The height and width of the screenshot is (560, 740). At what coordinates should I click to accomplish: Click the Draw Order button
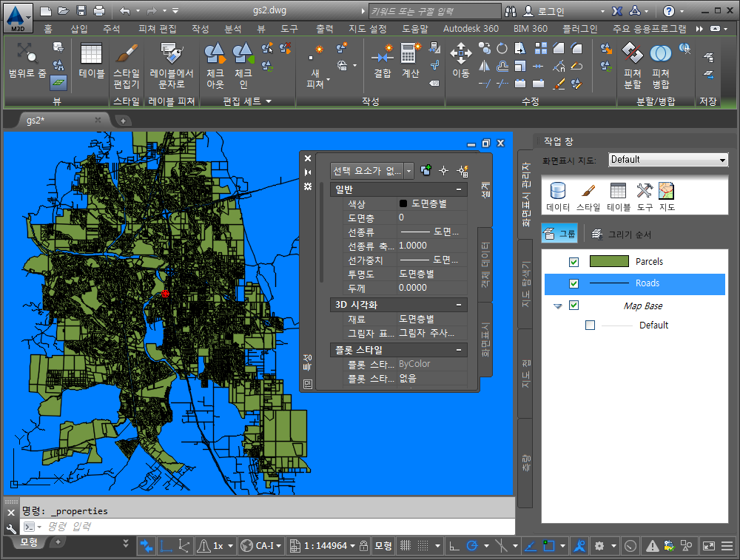tap(621, 235)
